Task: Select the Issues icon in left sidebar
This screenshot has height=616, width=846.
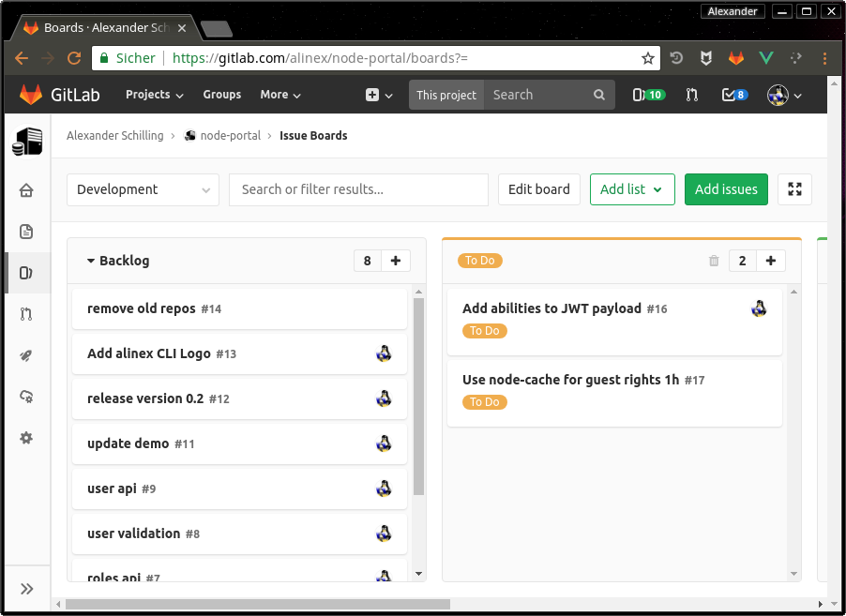Action: [x=26, y=273]
